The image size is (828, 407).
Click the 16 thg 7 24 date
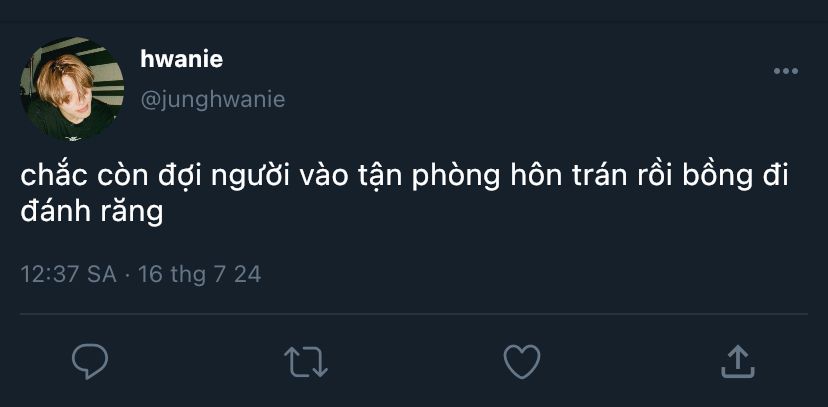tap(200, 275)
